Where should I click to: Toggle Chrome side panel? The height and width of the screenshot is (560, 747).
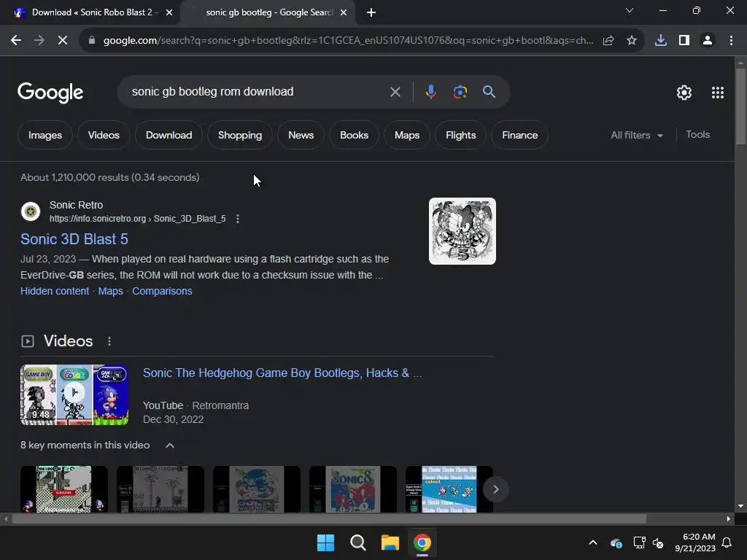coord(684,41)
